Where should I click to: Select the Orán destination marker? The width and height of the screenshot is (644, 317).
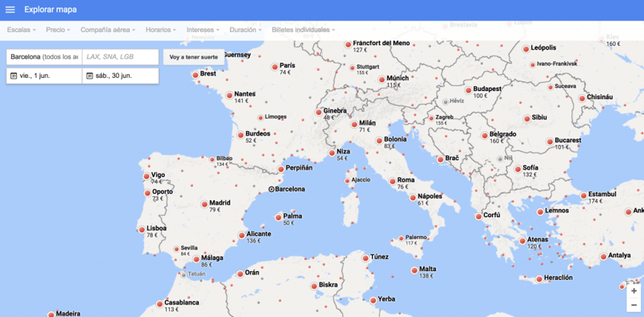point(240,274)
